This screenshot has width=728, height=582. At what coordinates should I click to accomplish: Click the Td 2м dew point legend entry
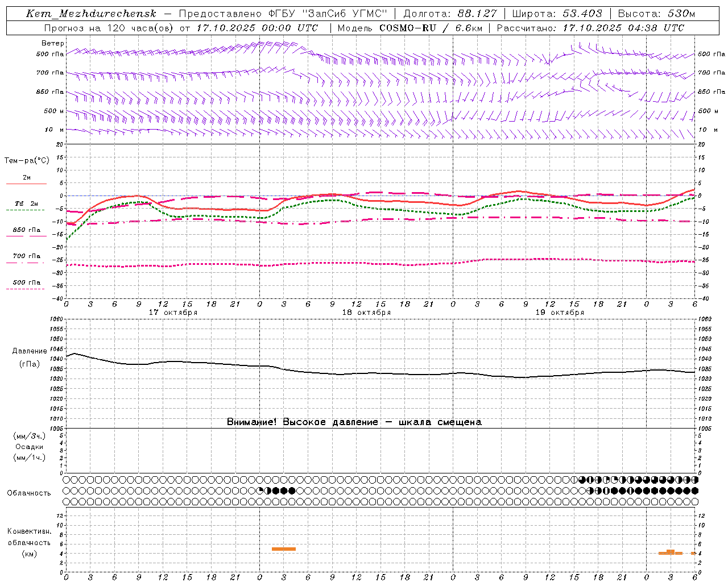coord(27,203)
